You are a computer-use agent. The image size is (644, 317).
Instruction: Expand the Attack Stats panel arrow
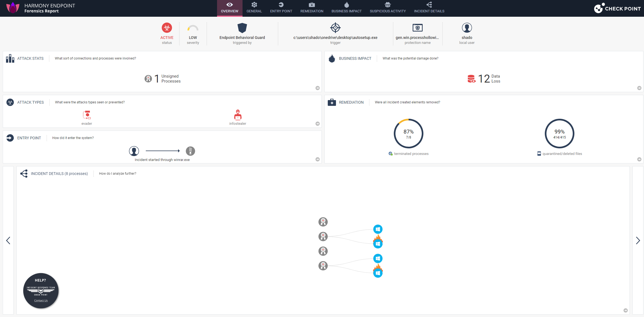(317, 88)
